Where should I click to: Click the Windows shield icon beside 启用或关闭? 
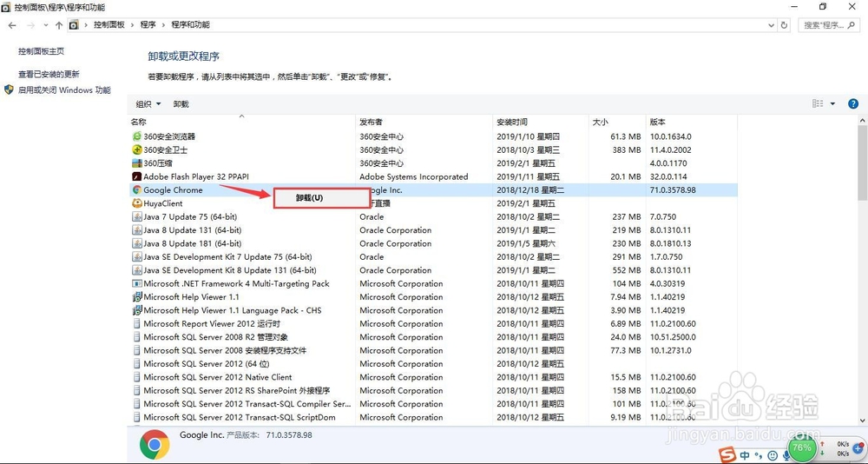(9, 89)
